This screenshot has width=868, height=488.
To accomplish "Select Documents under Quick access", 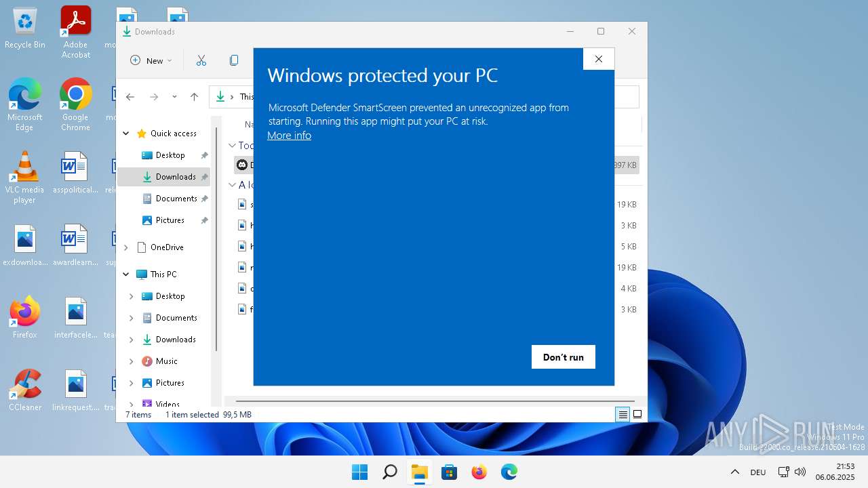I will tap(176, 199).
